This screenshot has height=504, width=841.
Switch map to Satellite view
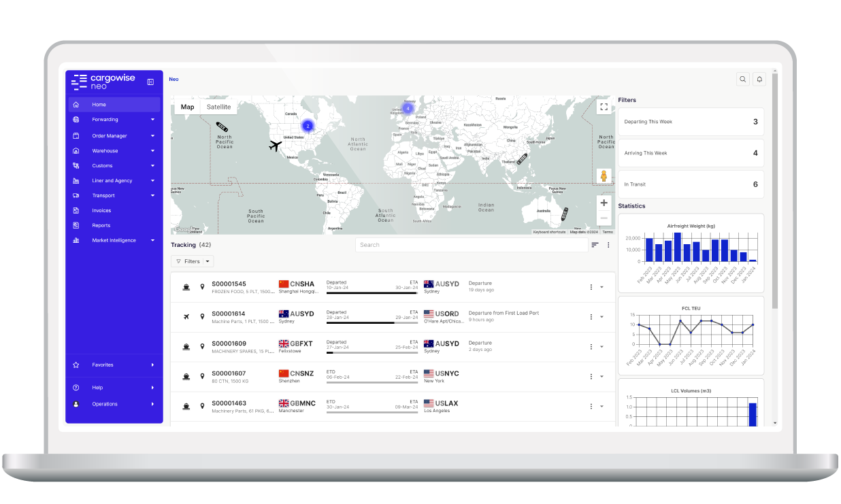219,107
